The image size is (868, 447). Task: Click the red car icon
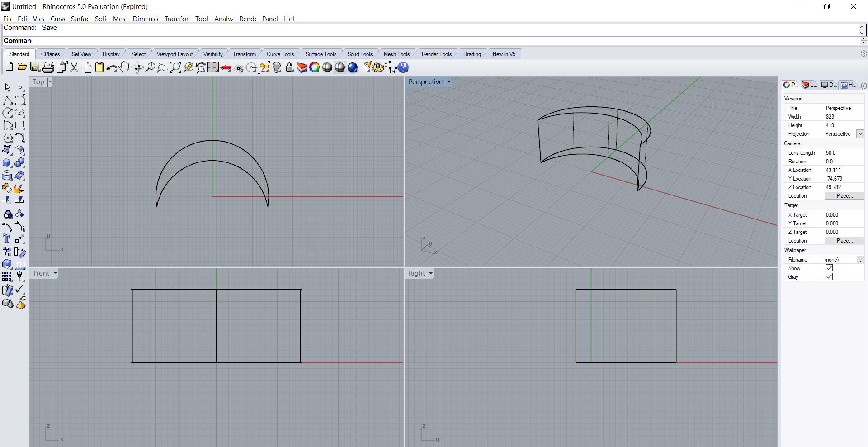pyautogui.click(x=226, y=67)
